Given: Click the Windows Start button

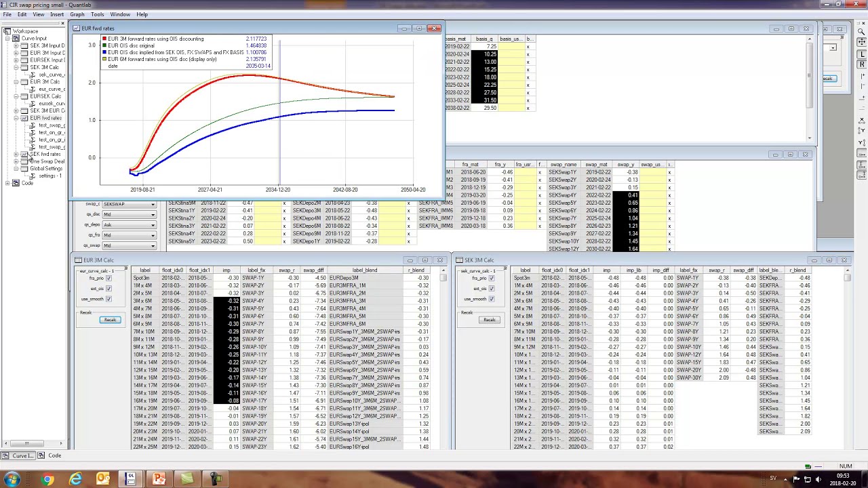Looking at the screenshot, I should click(12, 479).
